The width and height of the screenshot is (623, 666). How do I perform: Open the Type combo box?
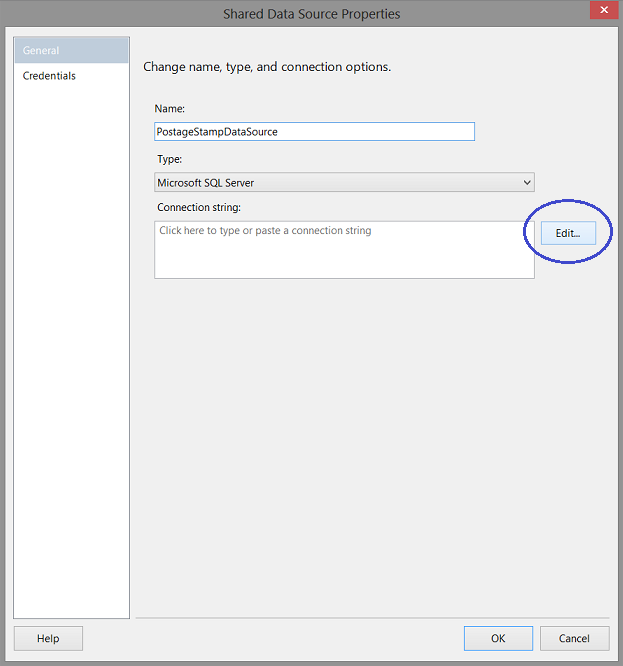pyautogui.click(x=344, y=183)
